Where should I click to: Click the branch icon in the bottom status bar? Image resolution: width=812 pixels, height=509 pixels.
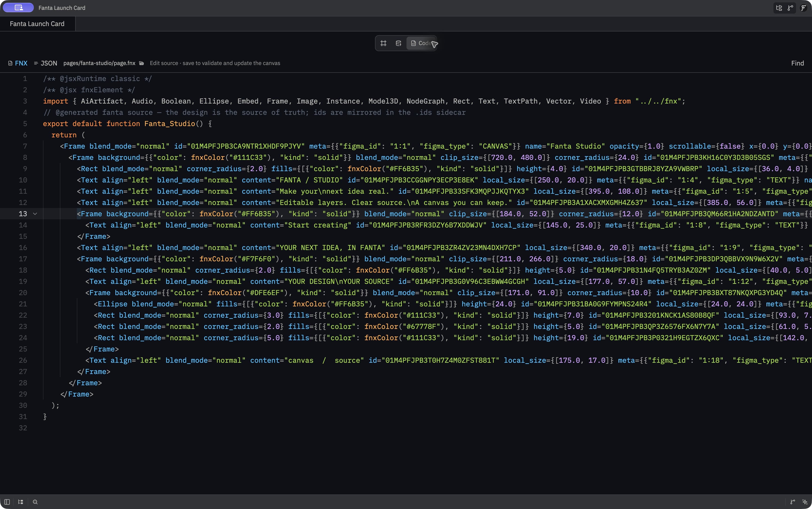pos(793,502)
